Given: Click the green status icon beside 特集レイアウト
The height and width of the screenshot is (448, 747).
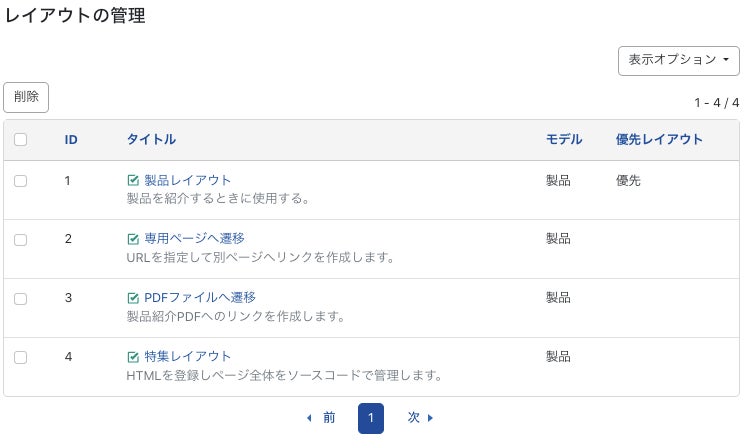Looking at the screenshot, I should click(133, 357).
